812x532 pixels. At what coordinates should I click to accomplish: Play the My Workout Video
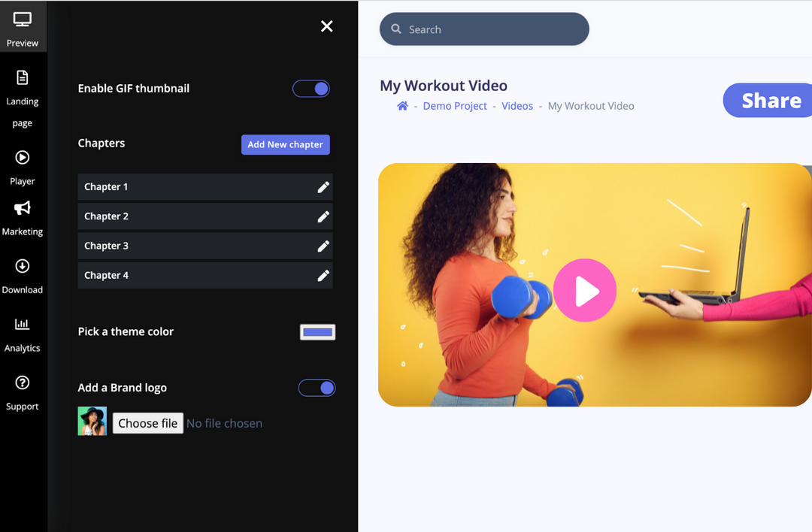pyautogui.click(x=585, y=289)
